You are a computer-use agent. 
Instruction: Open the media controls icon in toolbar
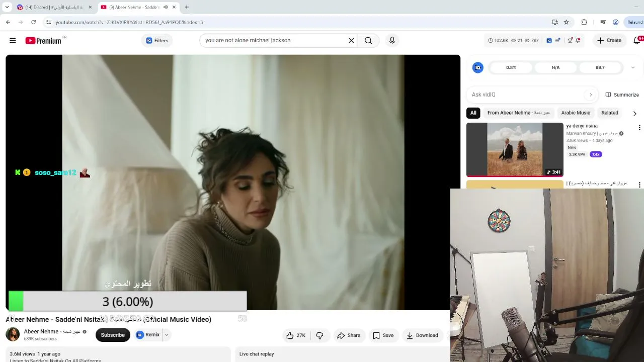click(x=603, y=22)
